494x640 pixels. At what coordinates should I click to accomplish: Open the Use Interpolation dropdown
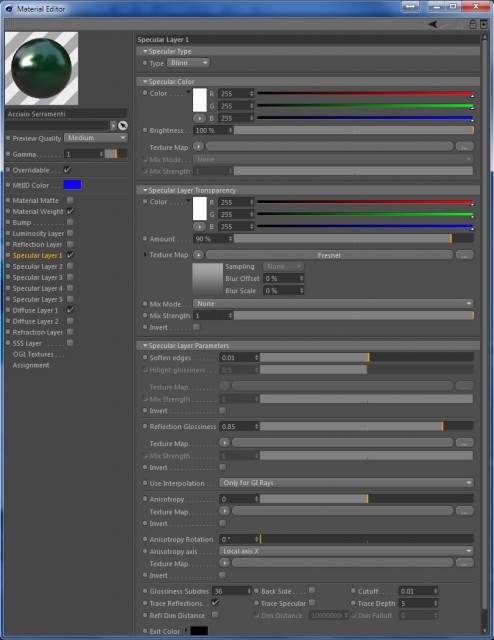346,483
